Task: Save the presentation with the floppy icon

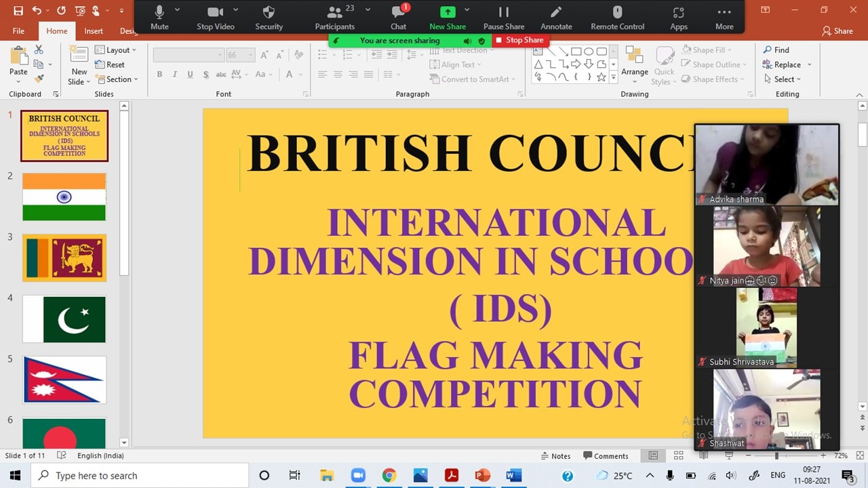Action: pos(18,11)
